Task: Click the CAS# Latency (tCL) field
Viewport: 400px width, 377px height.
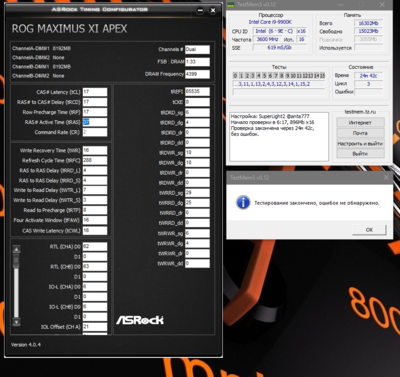Action: click(95, 92)
